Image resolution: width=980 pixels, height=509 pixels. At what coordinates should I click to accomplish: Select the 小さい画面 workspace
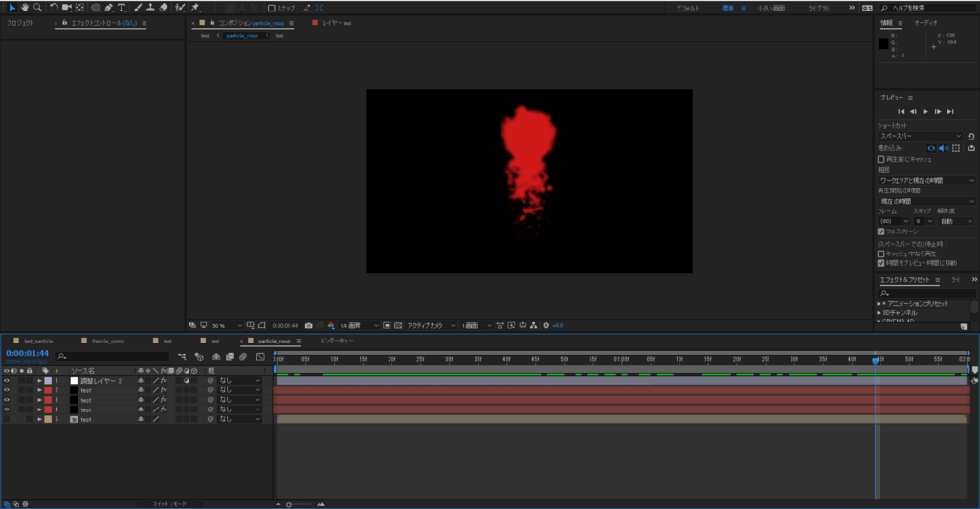(770, 8)
